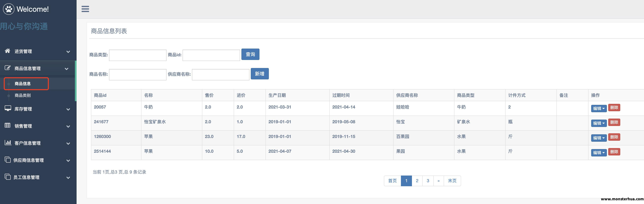The width and height of the screenshot is (644, 204).
Task: Click the copy icon beside 员工信息管理
Action: (x=8, y=177)
